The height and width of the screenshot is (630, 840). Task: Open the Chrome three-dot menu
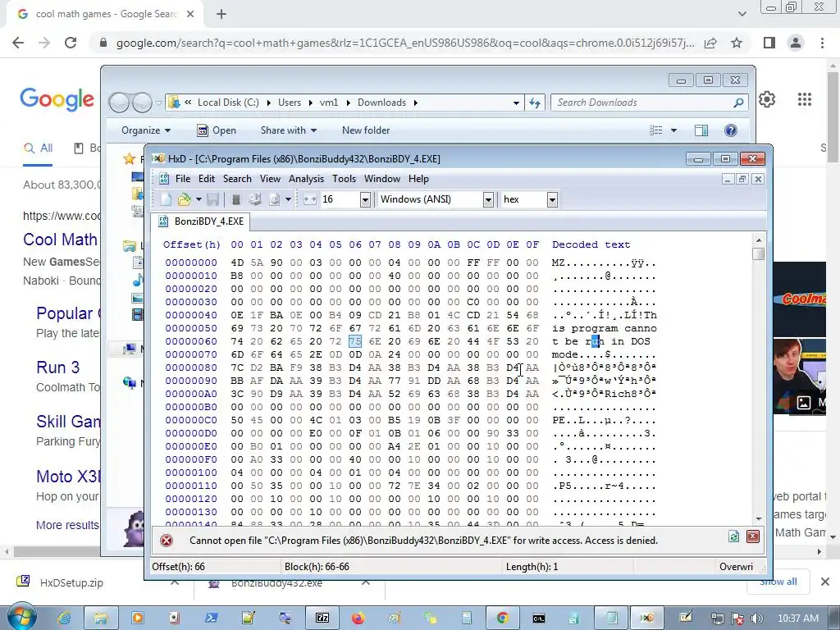(x=822, y=43)
